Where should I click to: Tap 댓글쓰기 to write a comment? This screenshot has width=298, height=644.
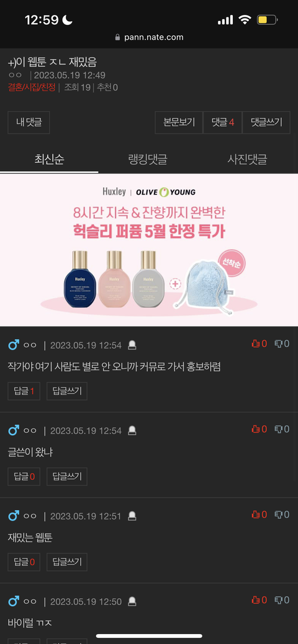267,122
